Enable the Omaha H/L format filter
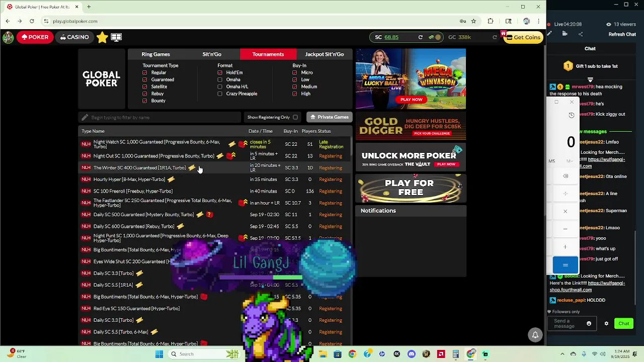Viewport: 644px width, 362px height. (x=220, y=86)
